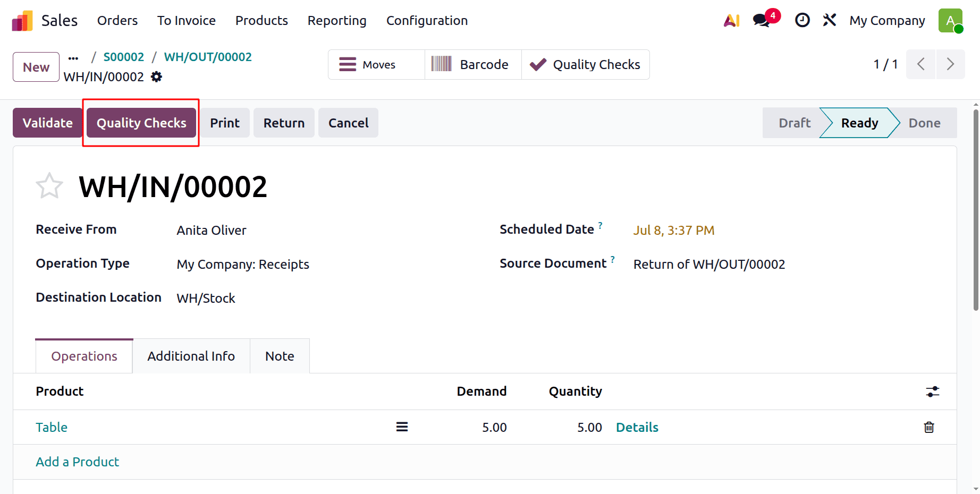Select the Draft status stage
Viewport: 980px width, 494px height.
[x=795, y=123]
